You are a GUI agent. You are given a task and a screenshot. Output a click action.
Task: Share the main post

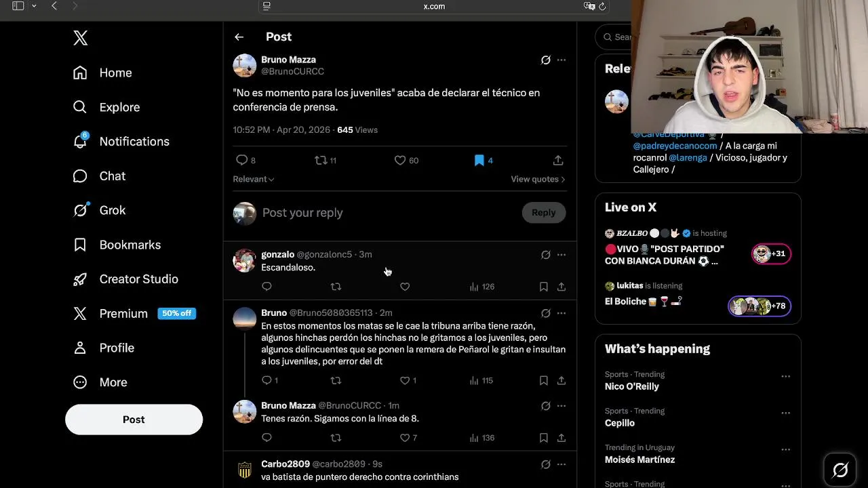[558, 160]
